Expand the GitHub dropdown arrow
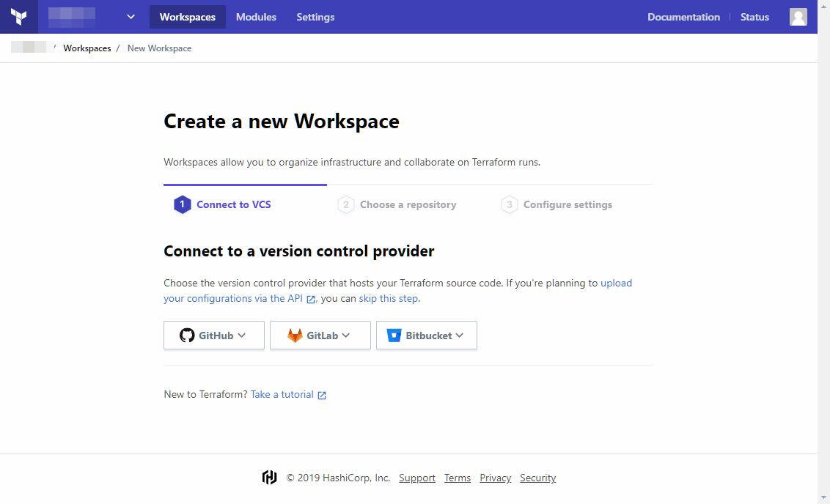 coord(241,336)
